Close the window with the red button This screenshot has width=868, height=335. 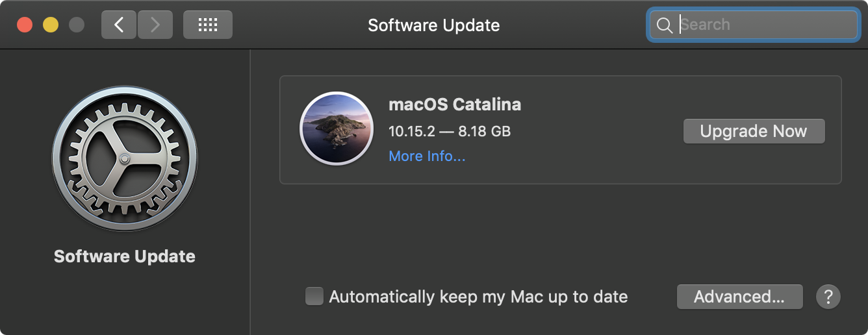[25, 25]
